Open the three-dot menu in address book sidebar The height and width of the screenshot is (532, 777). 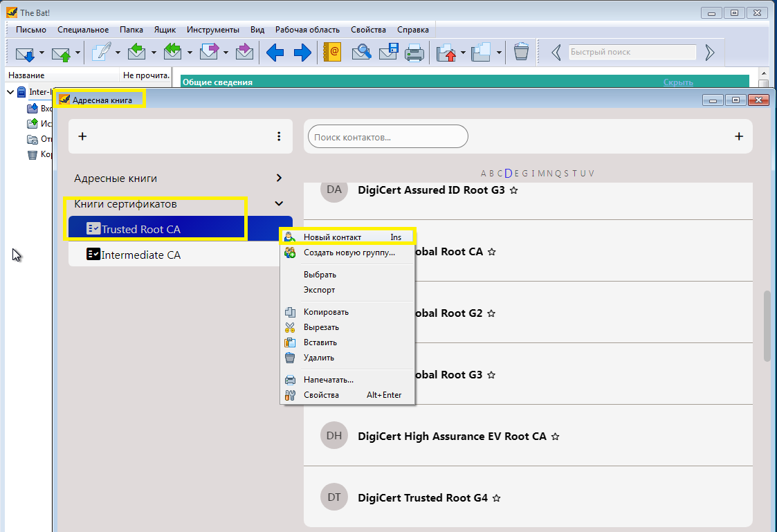point(279,136)
